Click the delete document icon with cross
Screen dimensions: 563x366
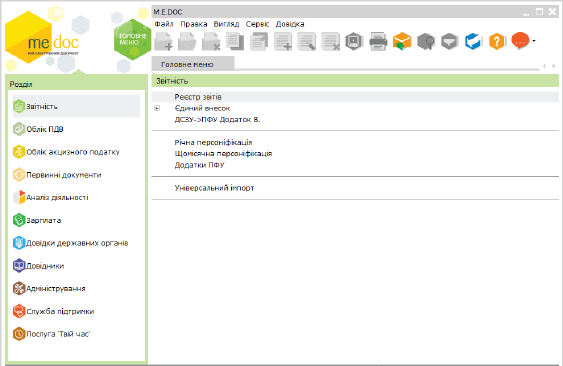coord(211,41)
